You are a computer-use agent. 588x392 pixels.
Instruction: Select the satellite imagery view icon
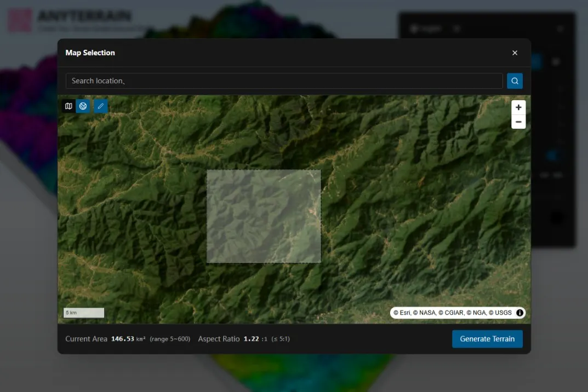[83, 106]
